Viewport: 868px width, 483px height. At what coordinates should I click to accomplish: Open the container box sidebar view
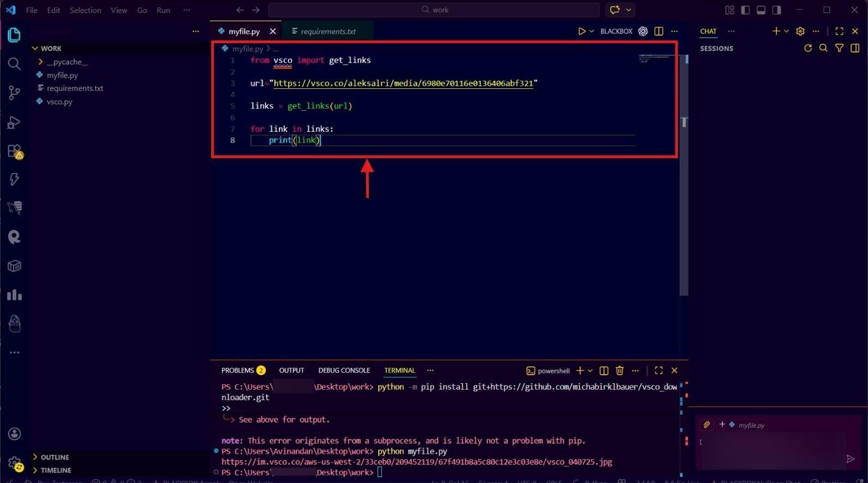coord(14,266)
